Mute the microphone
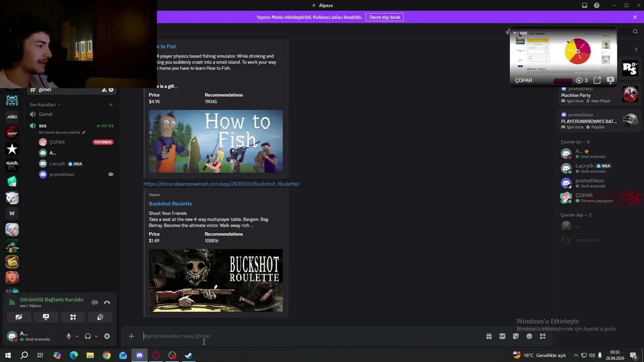The height and width of the screenshot is (362, 644). click(69, 336)
